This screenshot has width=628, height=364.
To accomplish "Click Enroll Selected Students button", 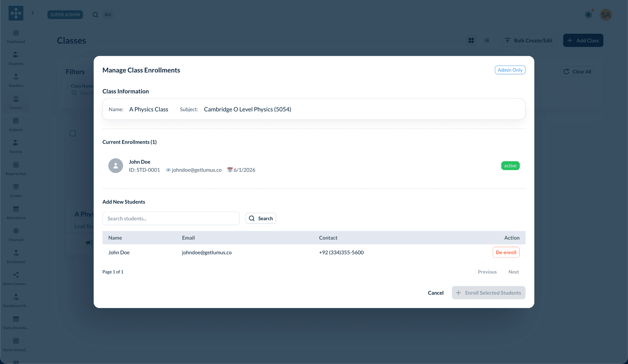I will tap(488, 293).
